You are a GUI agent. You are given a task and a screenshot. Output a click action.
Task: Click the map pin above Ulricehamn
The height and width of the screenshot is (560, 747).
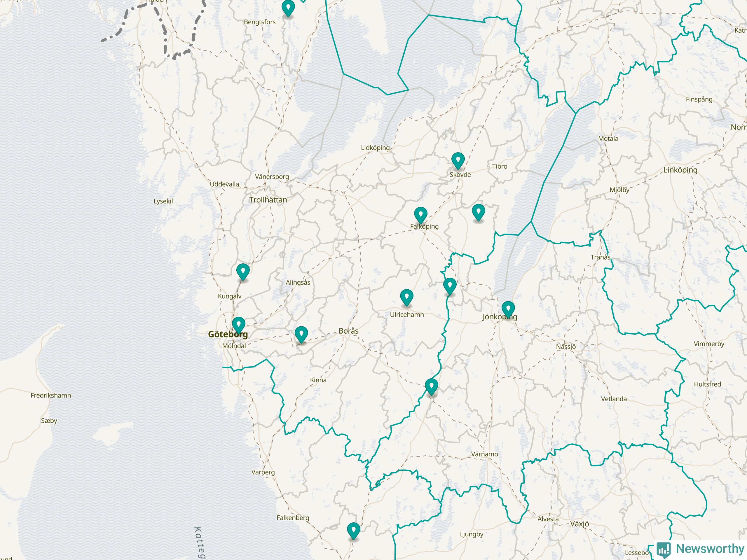pyautogui.click(x=406, y=297)
